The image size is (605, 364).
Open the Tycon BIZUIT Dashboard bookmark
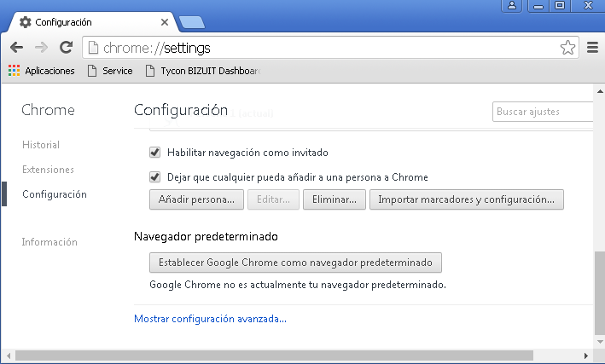coord(203,71)
